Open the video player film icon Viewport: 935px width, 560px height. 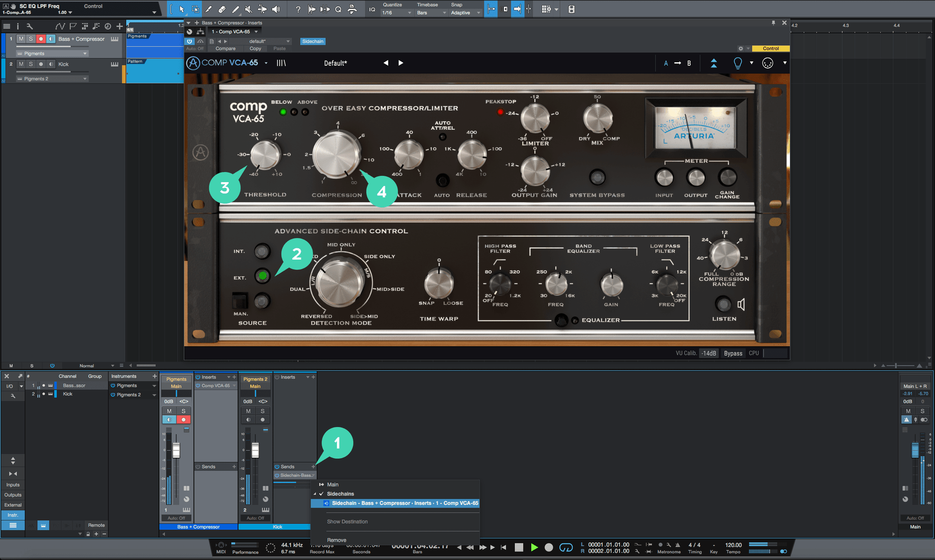click(572, 9)
